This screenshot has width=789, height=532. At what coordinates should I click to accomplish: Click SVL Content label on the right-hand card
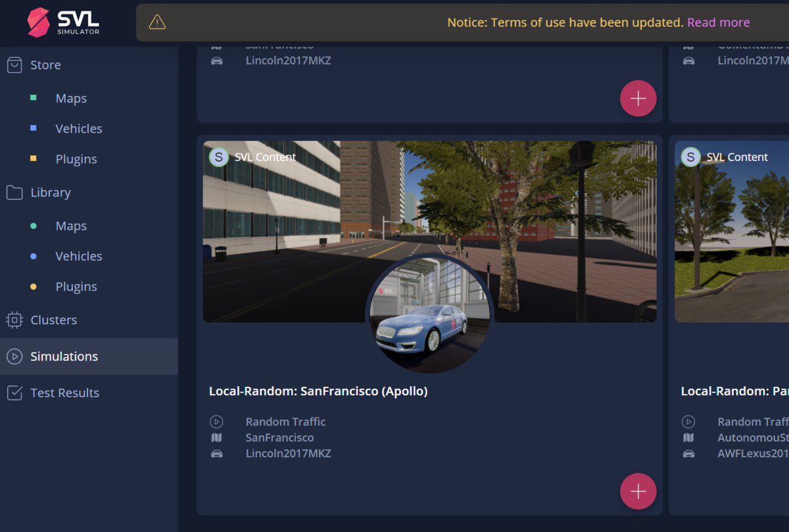(737, 157)
